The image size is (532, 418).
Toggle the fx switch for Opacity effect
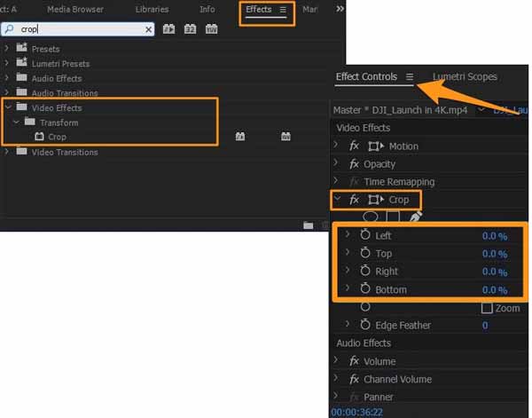pos(355,164)
